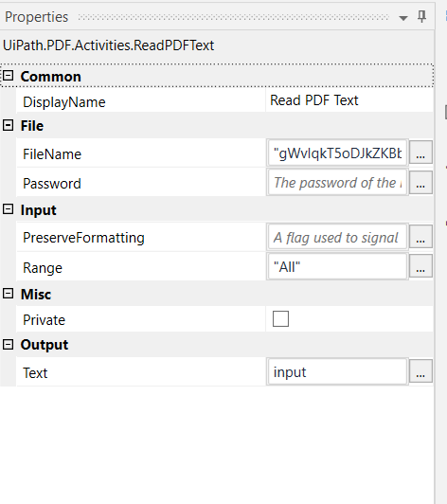Focus the PreserveFormatting input field
This screenshot has width=447, height=504.
[337, 237]
